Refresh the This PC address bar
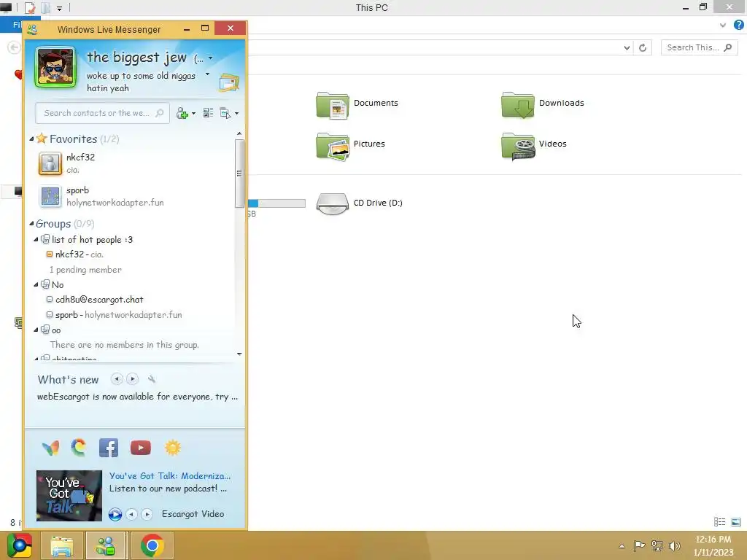This screenshot has height=560, width=747. tap(643, 47)
